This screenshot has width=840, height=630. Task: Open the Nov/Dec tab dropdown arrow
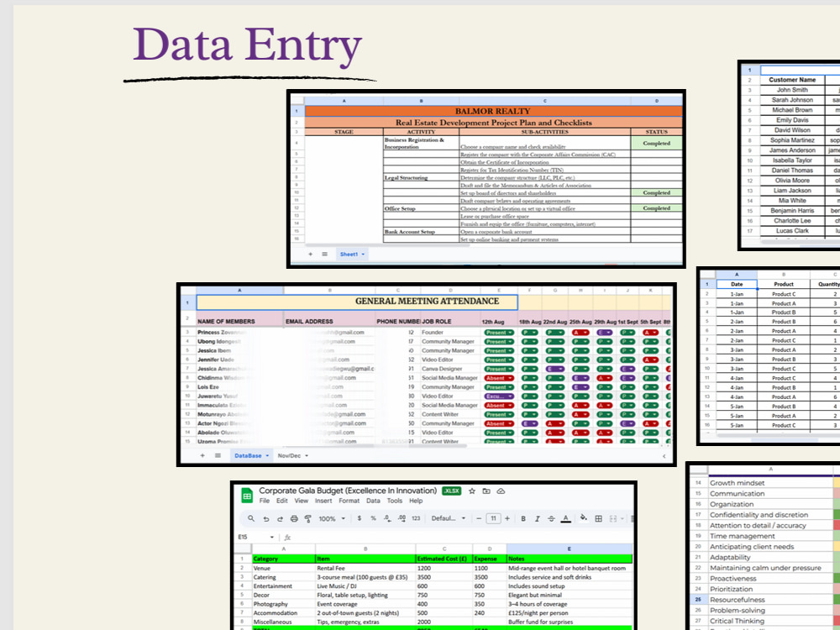click(307, 456)
